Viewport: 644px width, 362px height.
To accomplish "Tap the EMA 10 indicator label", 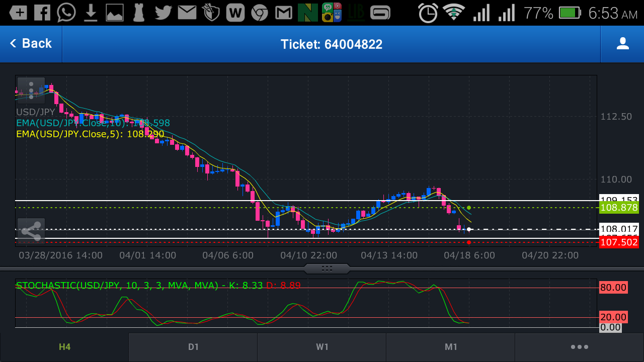I will [x=93, y=123].
